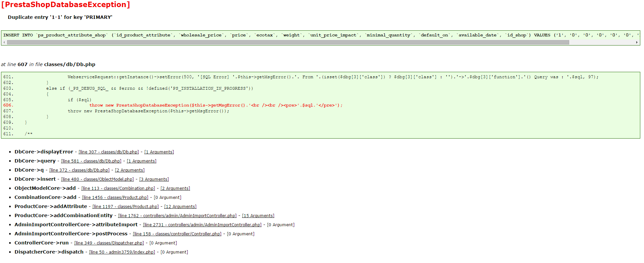The height and width of the screenshot is (263, 644).
Task: Click the 'AdminImportControllerCore->attributeImport' stack entry
Action: (x=76, y=225)
